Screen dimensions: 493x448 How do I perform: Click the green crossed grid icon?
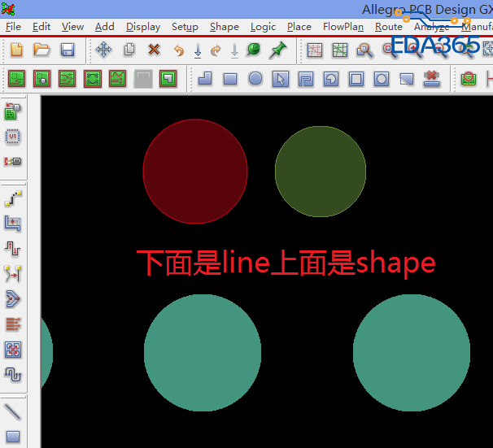pos(340,50)
